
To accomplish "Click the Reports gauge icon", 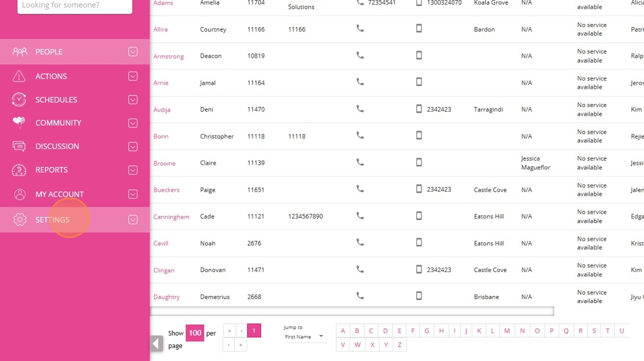I will (19, 170).
